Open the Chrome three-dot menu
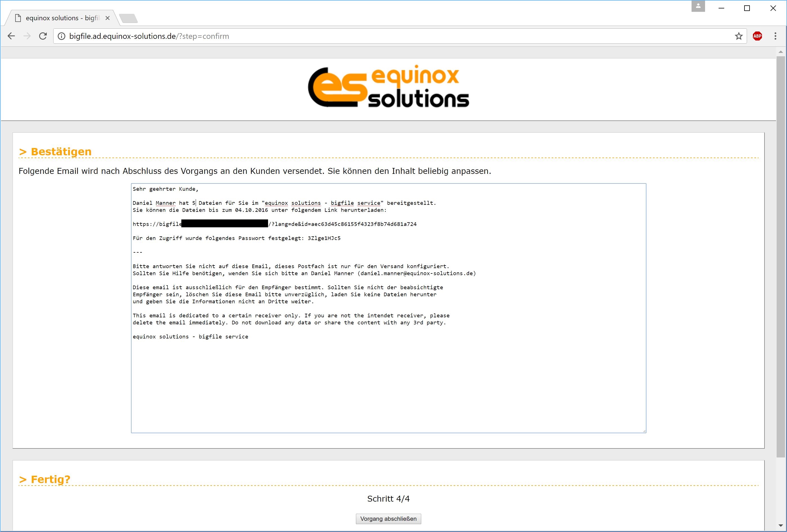The width and height of the screenshot is (787, 532). pos(775,36)
